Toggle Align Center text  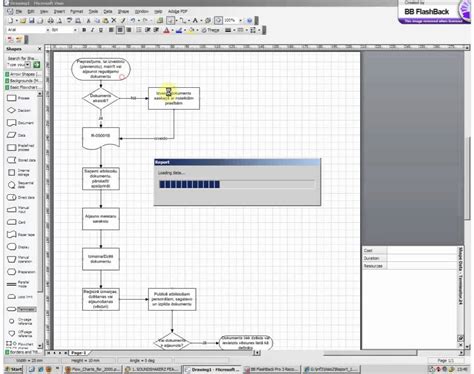pyautogui.click(x=120, y=30)
